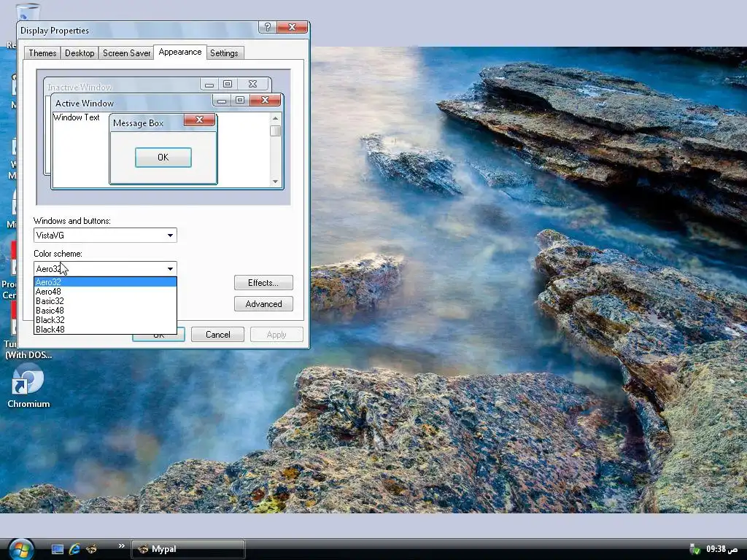The width and height of the screenshot is (747, 560).
Task: Click preview Message Box close icon
Action: (x=200, y=120)
